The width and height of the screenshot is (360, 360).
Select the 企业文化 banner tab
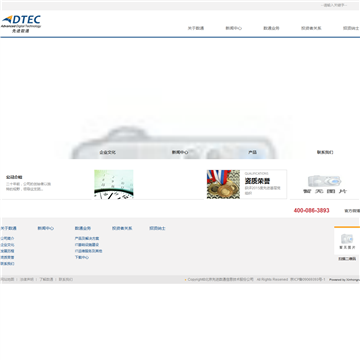[107, 152]
